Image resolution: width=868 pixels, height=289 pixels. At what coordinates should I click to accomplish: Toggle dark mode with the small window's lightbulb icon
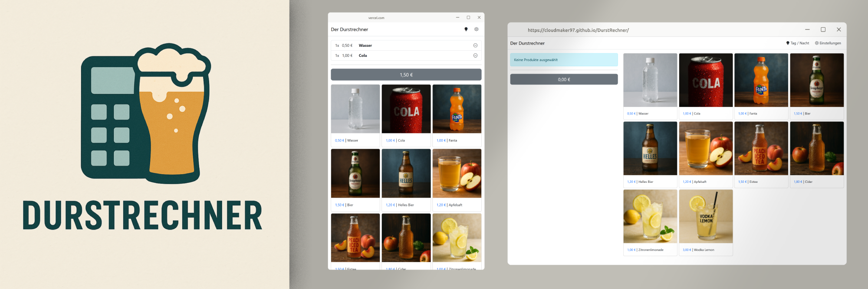click(x=466, y=29)
